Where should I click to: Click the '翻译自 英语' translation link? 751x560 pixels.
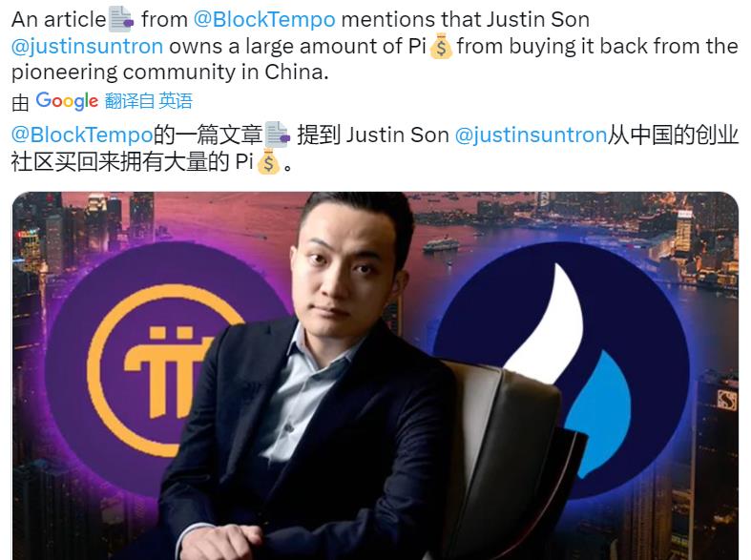coord(149,101)
